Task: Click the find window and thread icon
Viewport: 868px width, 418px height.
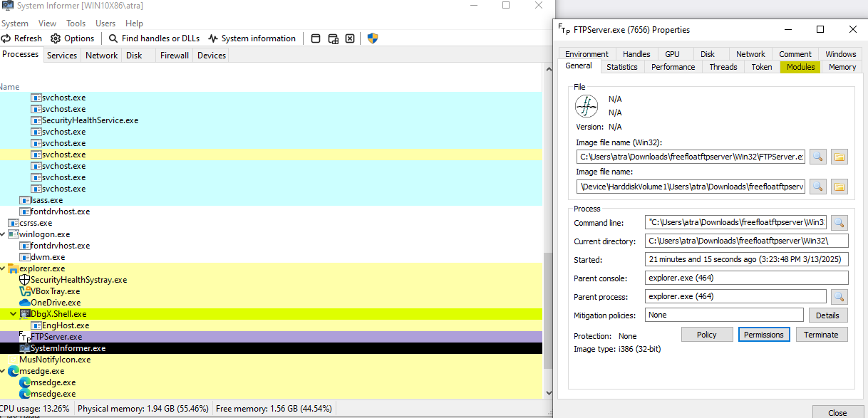Action: (x=333, y=38)
